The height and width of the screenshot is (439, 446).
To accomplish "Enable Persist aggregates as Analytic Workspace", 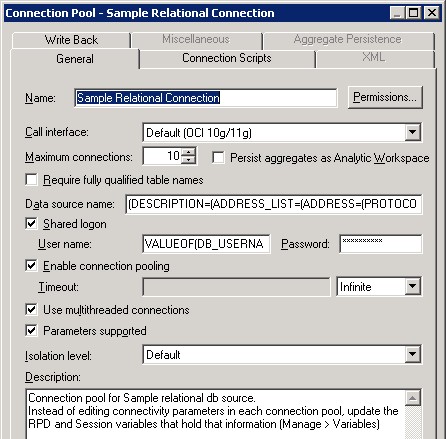I will (x=218, y=158).
